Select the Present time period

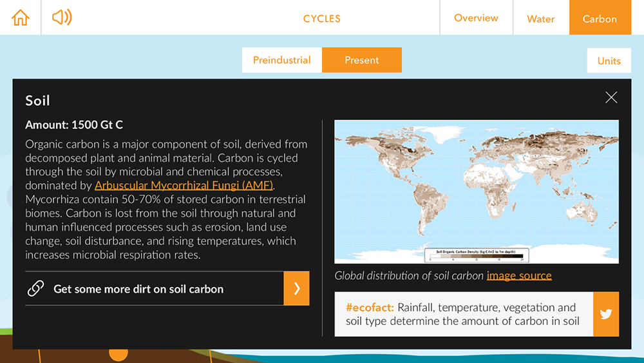pyautogui.click(x=361, y=60)
